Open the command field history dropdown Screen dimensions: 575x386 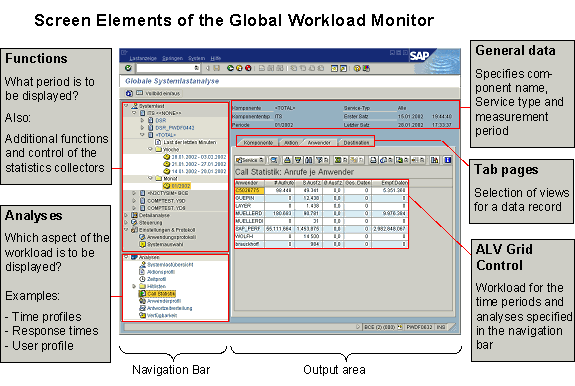197,68
